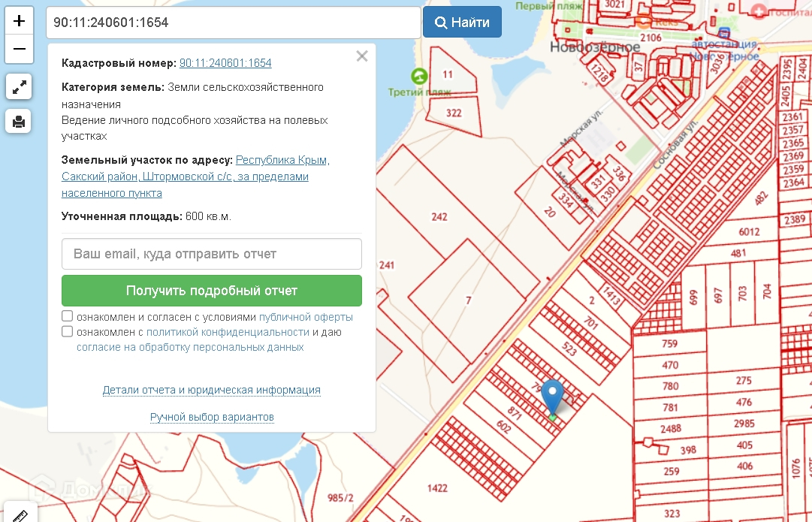The height and width of the screenshot is (522, 812).
Task: Close the parcel info panel
Action: [362, 56]
